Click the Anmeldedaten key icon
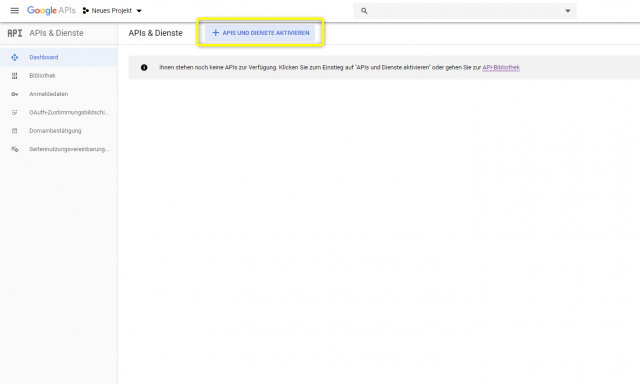The image size is (640, 384). [x=15, y=94]
